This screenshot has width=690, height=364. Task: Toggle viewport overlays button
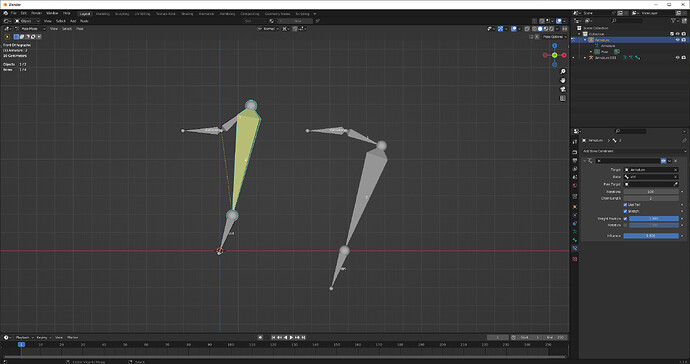(x=514, y=29)
